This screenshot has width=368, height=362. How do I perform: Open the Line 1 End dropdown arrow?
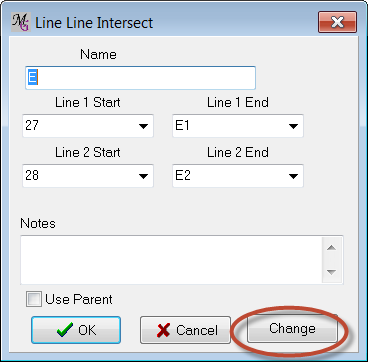point(293,126)
